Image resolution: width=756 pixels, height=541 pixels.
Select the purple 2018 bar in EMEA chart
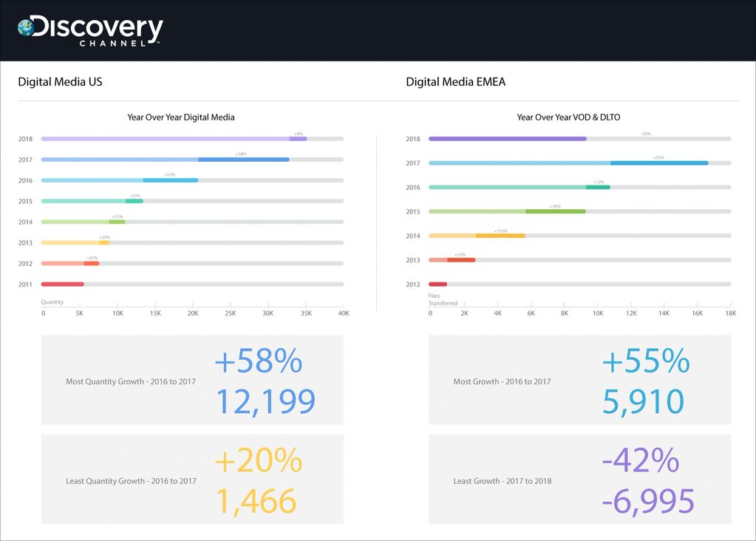tap(508, 139)
